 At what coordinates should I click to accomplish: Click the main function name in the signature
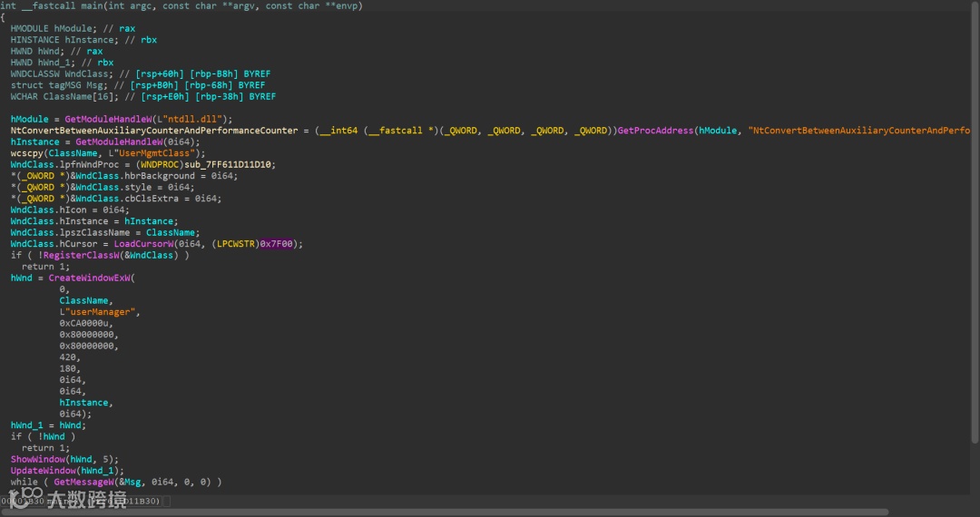click(x=92, y=5)
